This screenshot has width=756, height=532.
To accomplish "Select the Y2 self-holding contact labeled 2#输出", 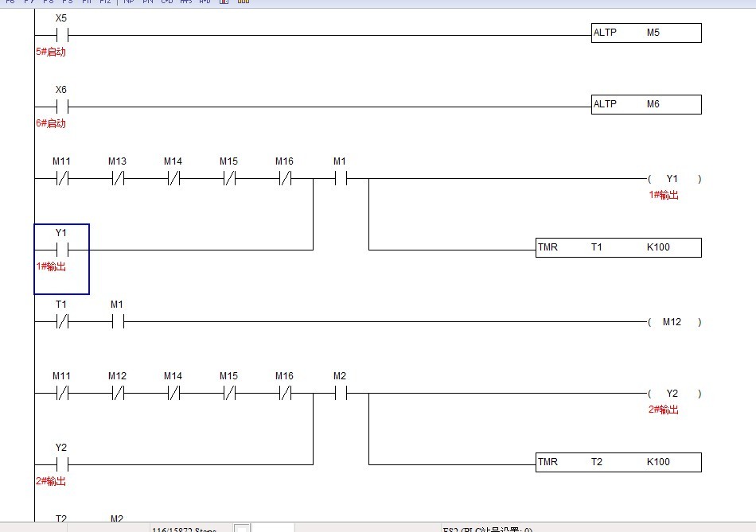I will tap(61, 464).
